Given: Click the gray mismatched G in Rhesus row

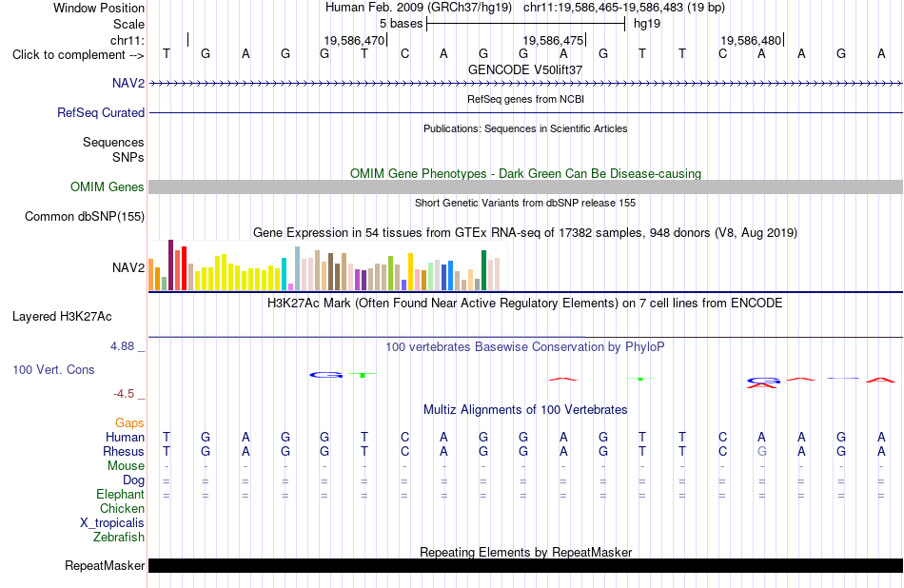Looking at the screenshot, I should (x=761, y=451).
